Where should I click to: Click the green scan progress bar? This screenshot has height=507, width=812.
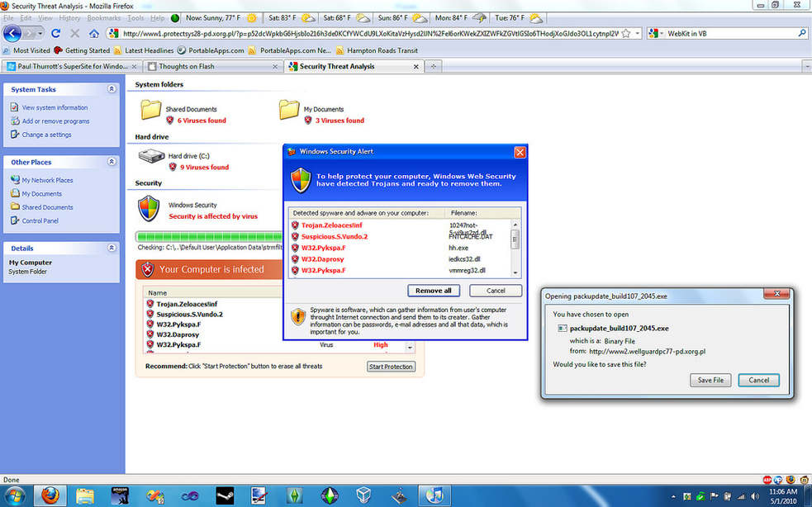pyautogui.click(x=210, y=237)
